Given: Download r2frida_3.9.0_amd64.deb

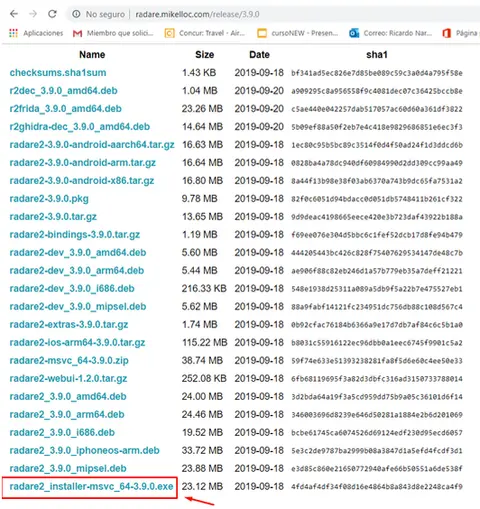Looking at the screenshot, I should [66, 109].
